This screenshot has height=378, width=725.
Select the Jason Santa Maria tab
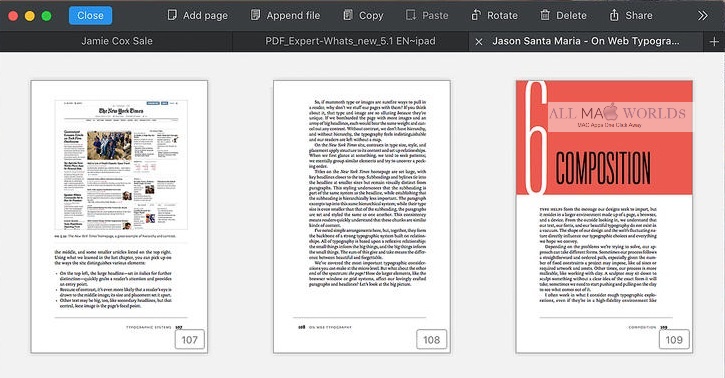[x=586, y=41]
